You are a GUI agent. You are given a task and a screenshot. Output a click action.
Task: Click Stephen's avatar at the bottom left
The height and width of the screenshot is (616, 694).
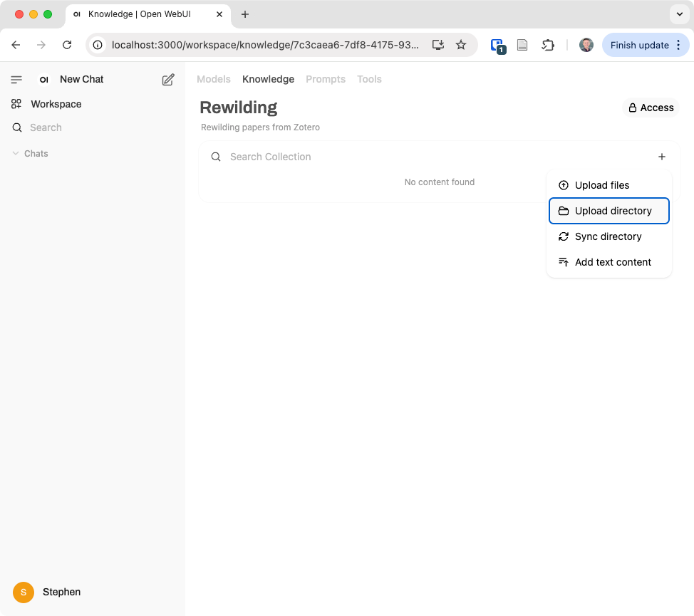[x=23, y=592]
